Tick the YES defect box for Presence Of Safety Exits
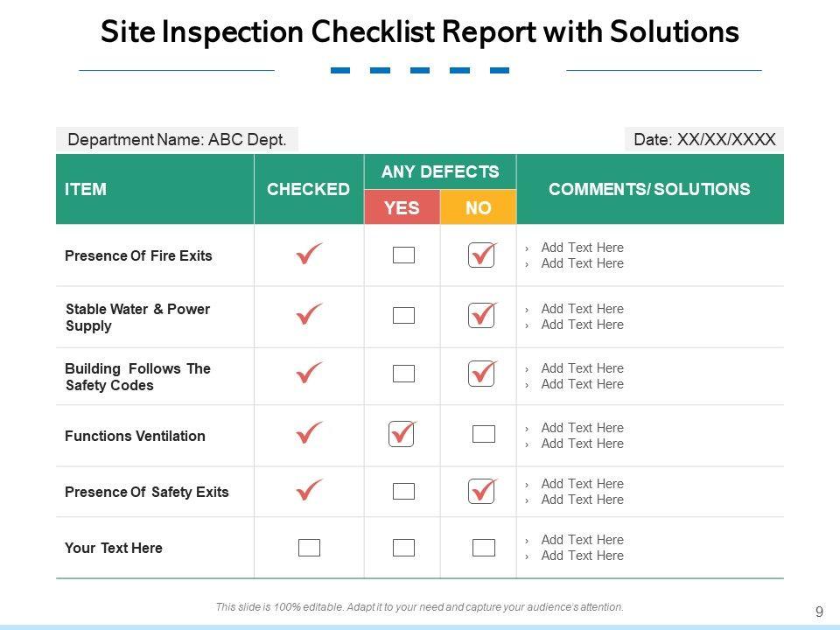 (403, 492)
